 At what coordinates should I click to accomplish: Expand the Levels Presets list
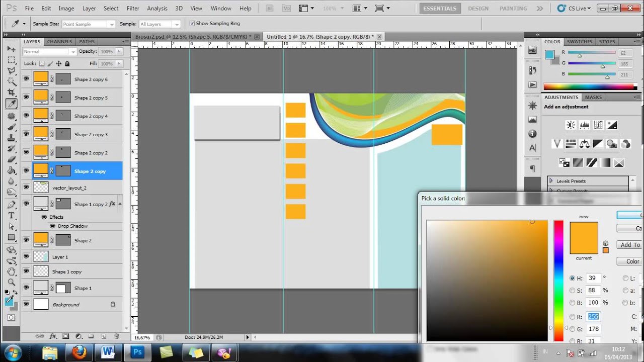(551, 181)
